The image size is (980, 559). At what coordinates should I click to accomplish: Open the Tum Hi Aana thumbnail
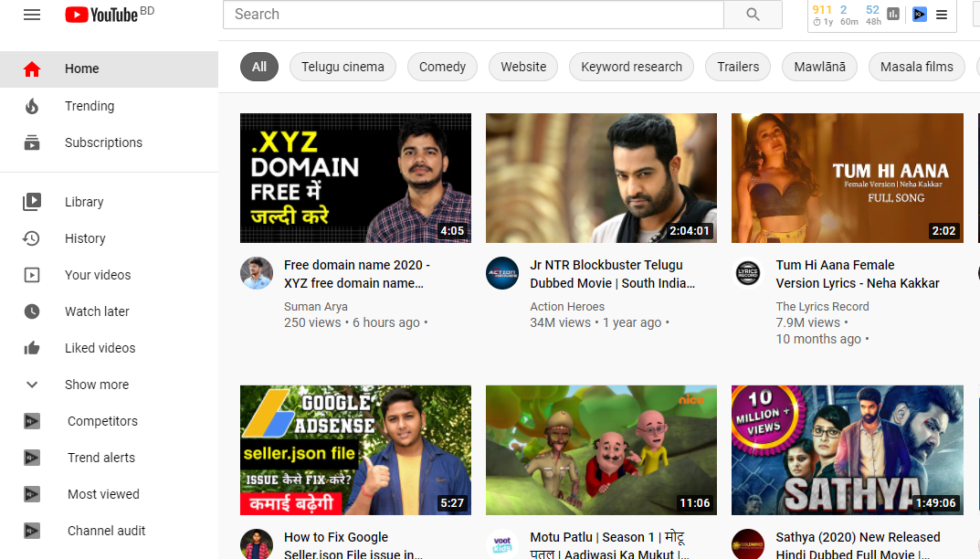pos(848,178)
